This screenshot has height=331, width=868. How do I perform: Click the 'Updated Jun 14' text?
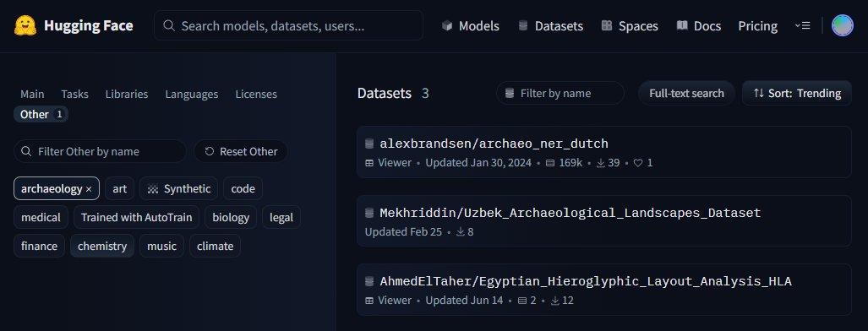[x=465, y=300]
